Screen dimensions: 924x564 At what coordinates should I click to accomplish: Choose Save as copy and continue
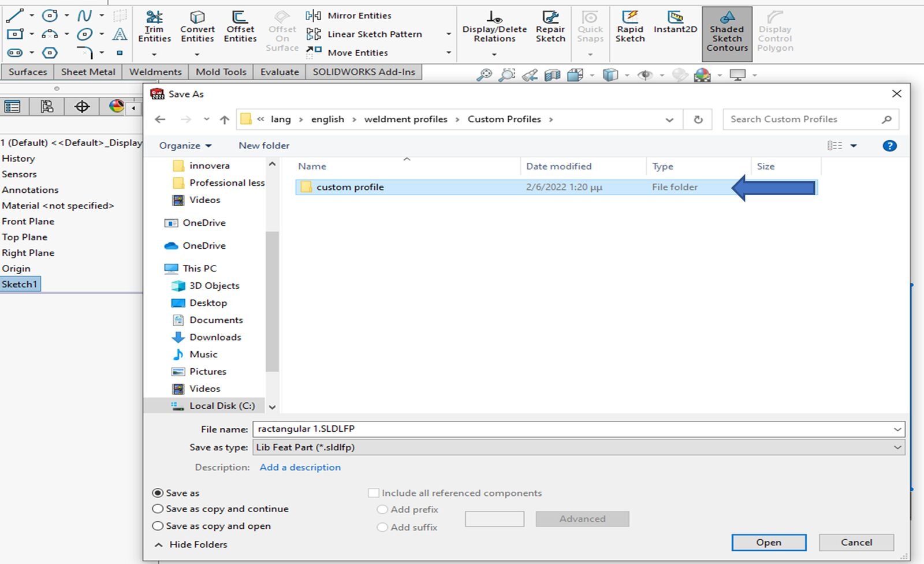(158, 509)
